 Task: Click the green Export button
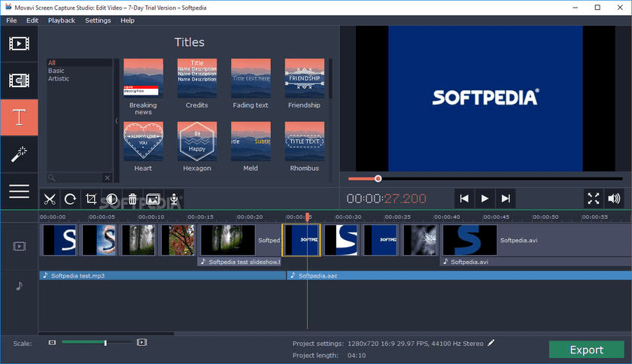click(586, 350)
